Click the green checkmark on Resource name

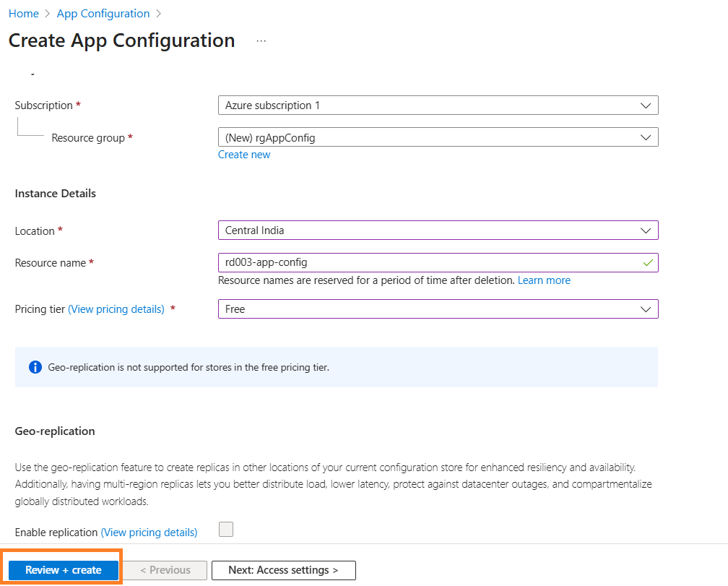click(648, 262)
